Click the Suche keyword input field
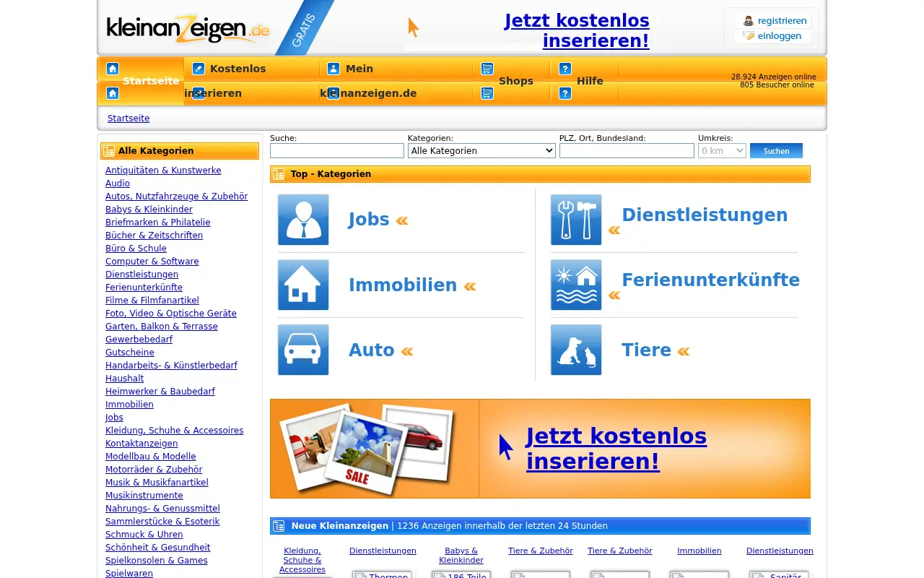Screen dimensions: 924x578 point(337,150)
